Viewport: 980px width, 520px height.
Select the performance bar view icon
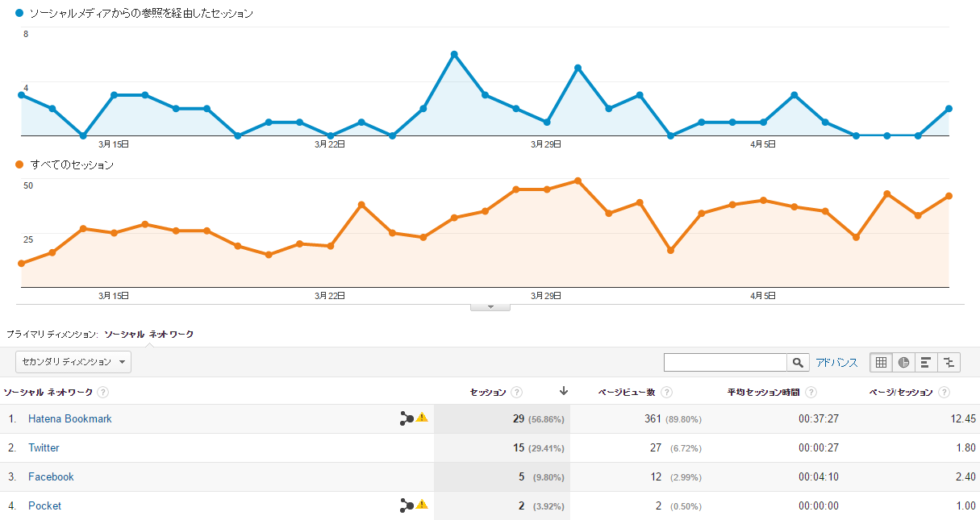(926, 363)
